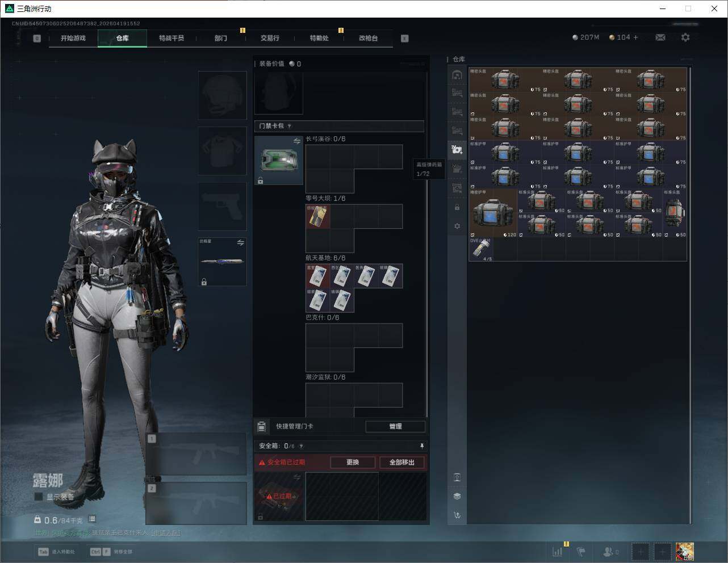Select the large 精密护甲 bag worth 120

point(493,213)
